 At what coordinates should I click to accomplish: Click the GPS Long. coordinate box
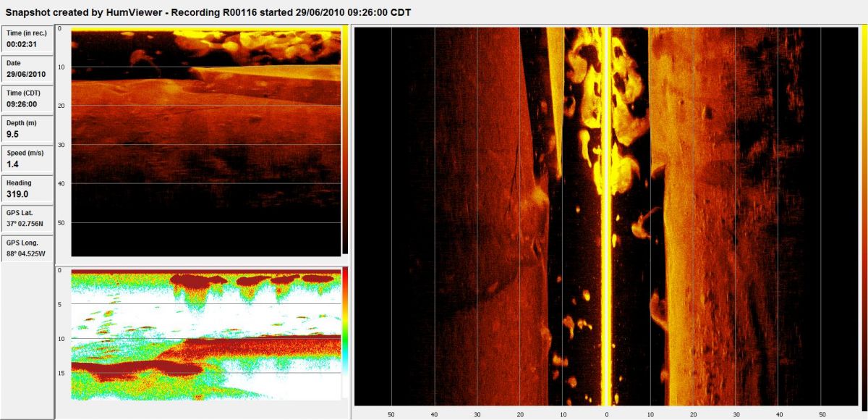(27, 249)
